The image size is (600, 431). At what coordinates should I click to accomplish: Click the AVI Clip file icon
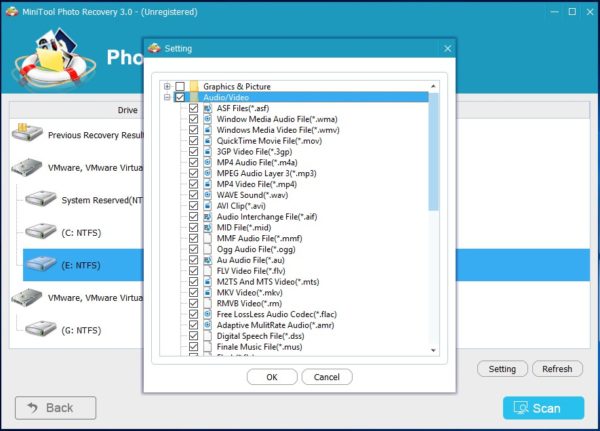pos(207,206)
